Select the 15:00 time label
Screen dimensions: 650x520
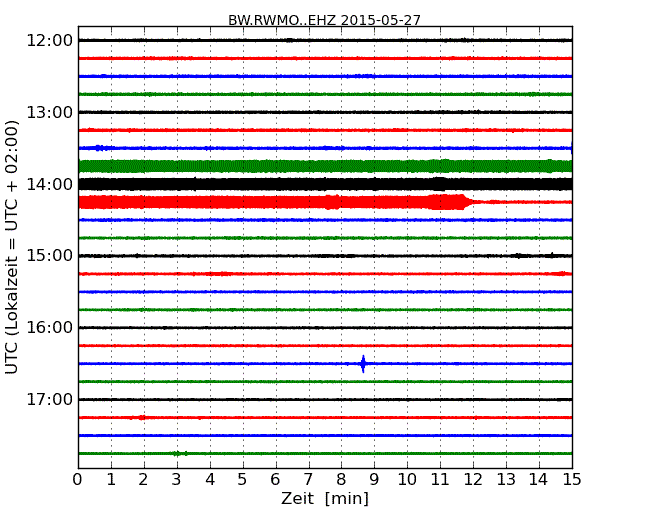(49, 255)
